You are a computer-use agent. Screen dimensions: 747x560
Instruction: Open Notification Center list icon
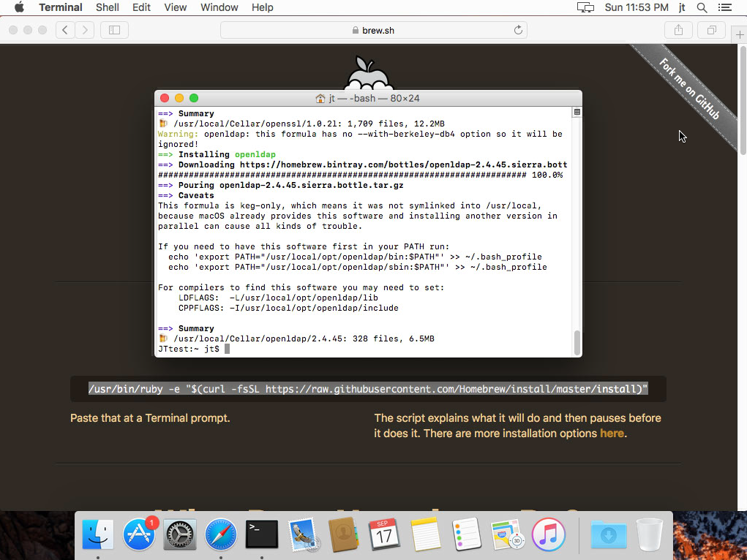tap(724, 7)
